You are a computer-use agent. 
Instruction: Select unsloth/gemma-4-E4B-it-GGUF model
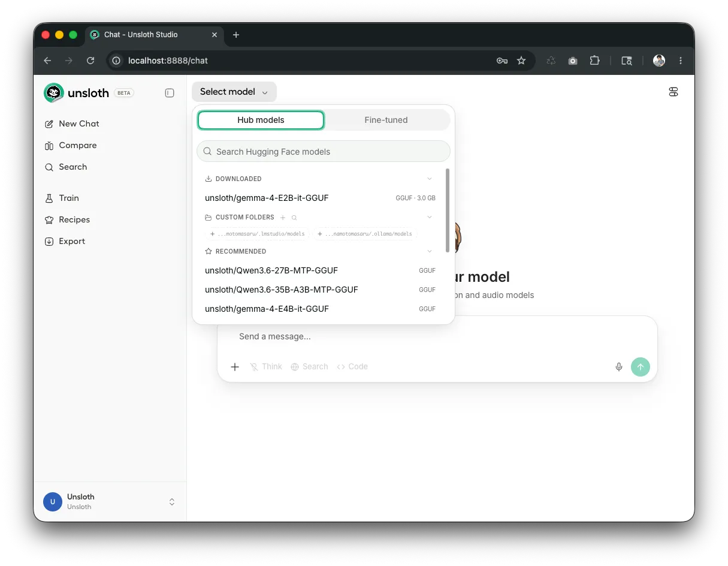(x=320, y=309)
